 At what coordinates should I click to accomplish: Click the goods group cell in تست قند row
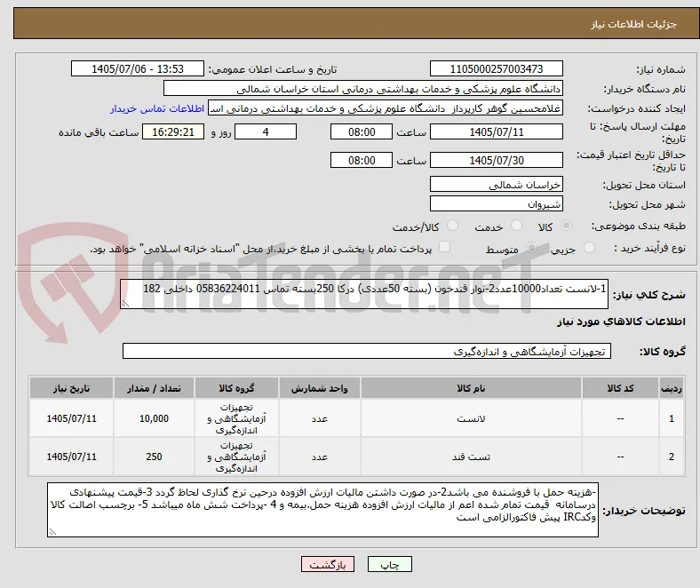pos(236,457)
